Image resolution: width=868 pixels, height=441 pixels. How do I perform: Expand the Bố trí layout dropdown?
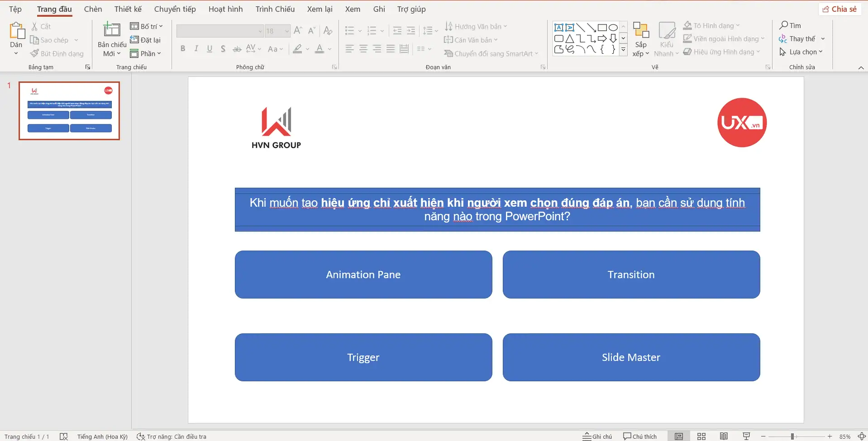click(x=147, y=26)
